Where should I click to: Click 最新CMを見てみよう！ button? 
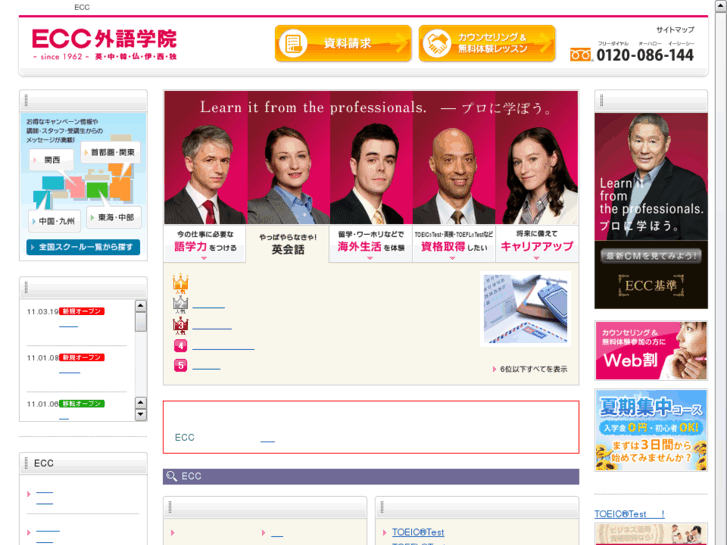pyautogui.click(x=651, y=256)
